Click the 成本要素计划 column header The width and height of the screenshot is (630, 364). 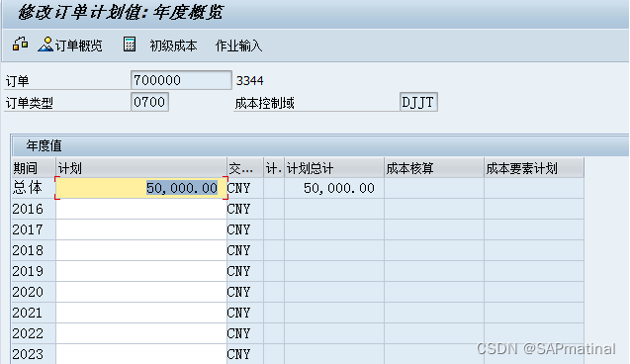point(534,168)
